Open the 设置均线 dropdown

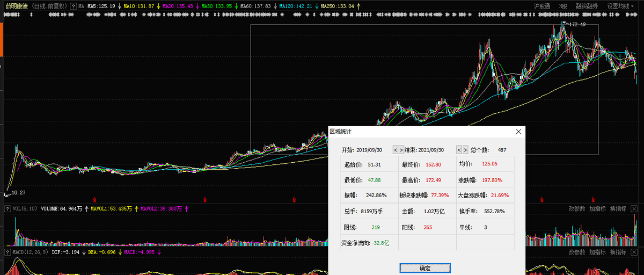[x=621, y=6]
